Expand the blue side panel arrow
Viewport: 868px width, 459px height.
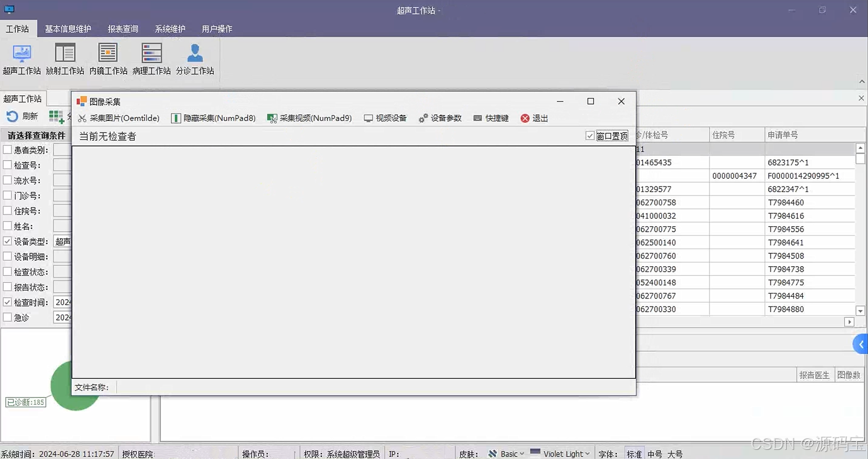tap(861, 344)
